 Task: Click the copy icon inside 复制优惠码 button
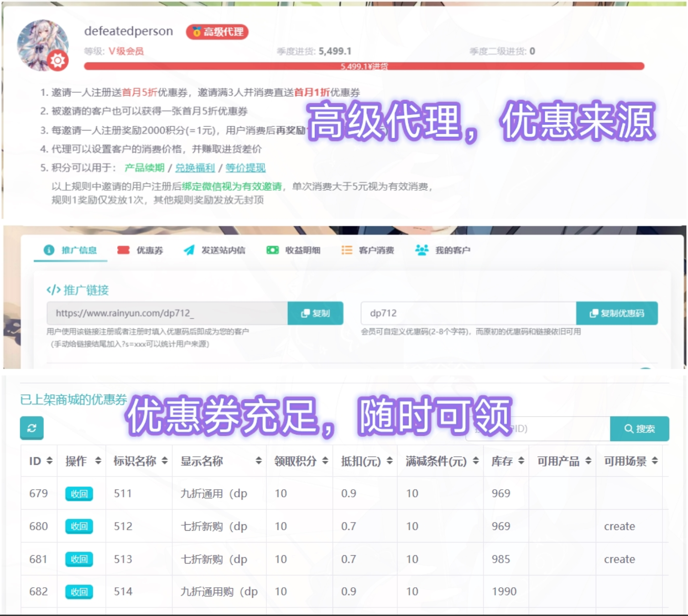tap(594, 313)
